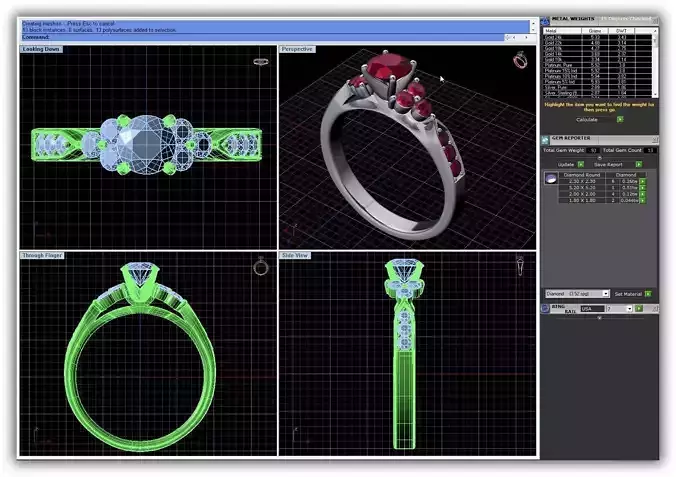
Task: Click the Metal Weights panel icon
Action: [x=545, y=21]
